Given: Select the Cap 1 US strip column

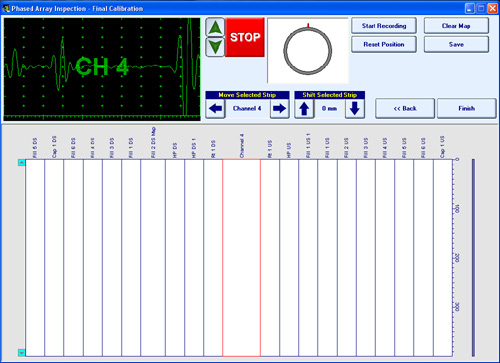Looking at the screenshot, I should point(443,258).
